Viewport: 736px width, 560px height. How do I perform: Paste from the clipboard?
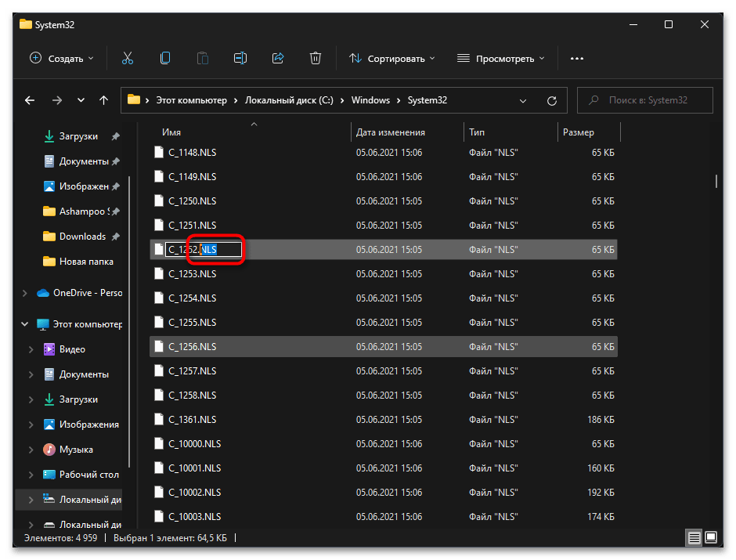(x=203, y=58)
